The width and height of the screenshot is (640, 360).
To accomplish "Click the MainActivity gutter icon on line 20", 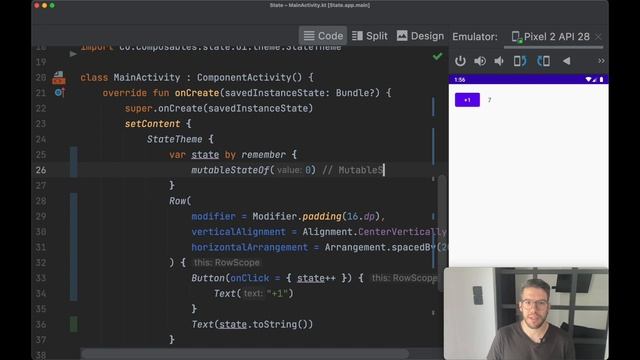I will 58,77.
